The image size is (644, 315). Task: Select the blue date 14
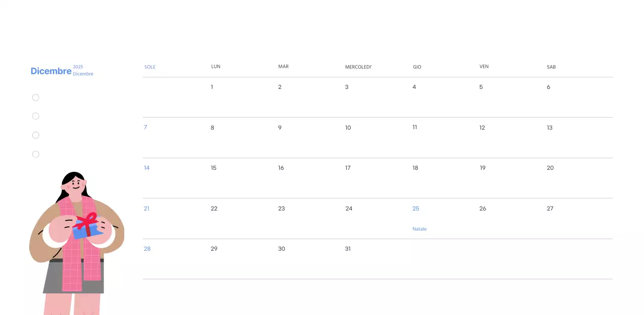tap(146, 167)
